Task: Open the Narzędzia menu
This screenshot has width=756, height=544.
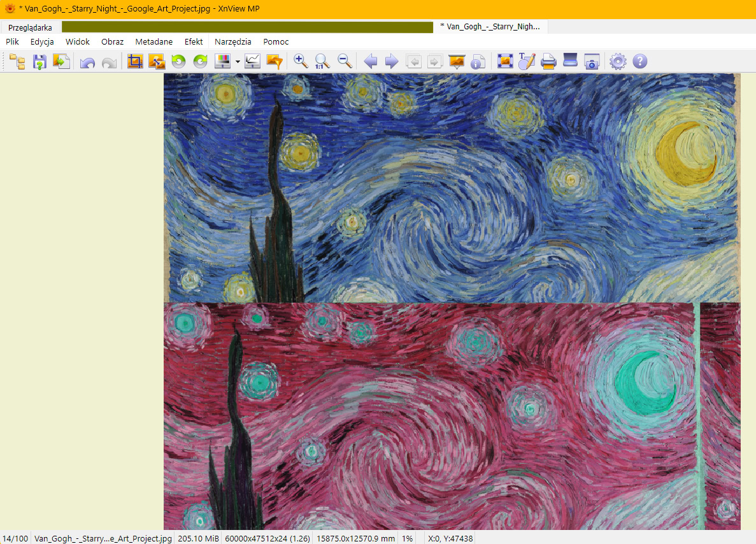Action: click(x=233, y=42)
